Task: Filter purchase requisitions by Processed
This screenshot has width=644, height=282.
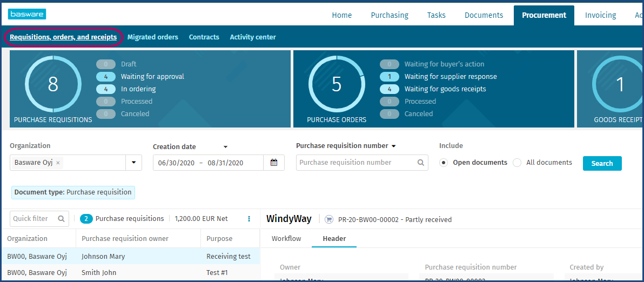Action: 124,101
